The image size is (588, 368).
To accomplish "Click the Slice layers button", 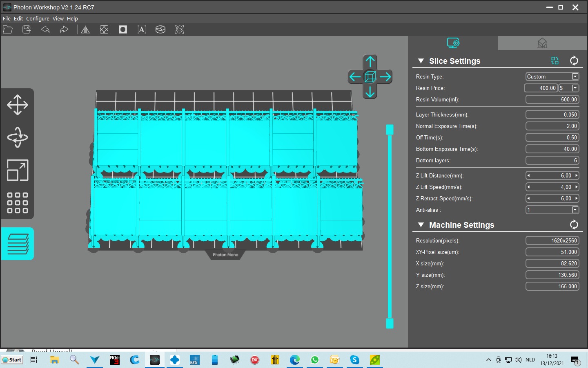I will point(18,244).
